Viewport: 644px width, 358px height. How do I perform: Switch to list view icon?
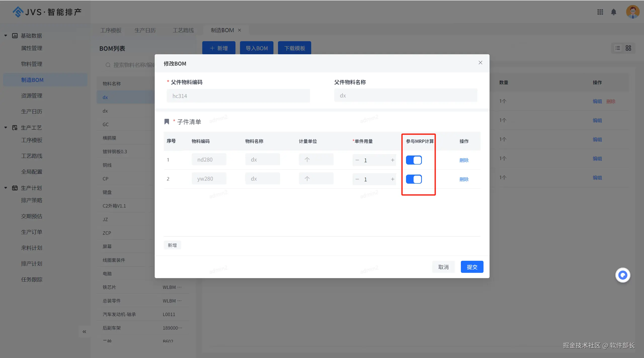tap(618, 48)
